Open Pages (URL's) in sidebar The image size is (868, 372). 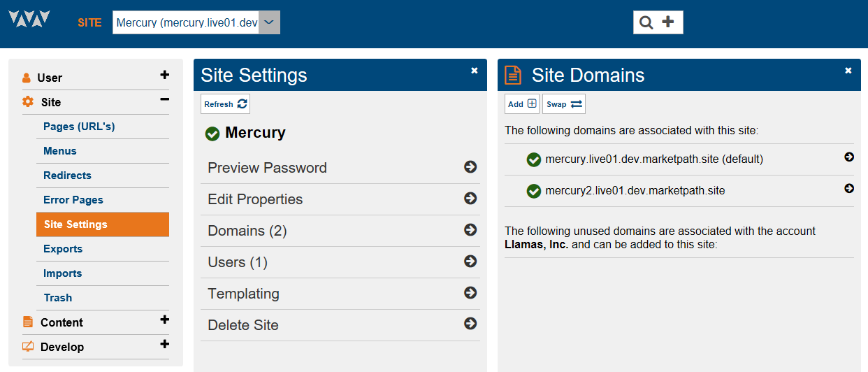click(x=79, y=127)
